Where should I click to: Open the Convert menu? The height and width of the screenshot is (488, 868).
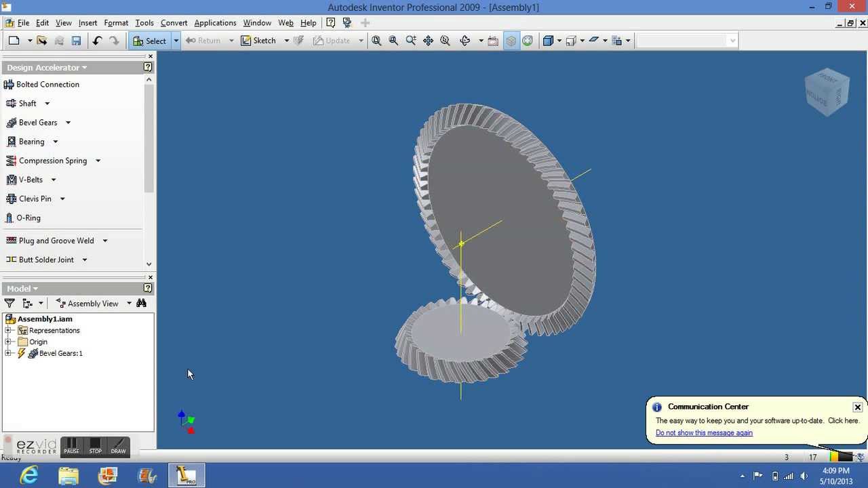(x=174, y=22)
